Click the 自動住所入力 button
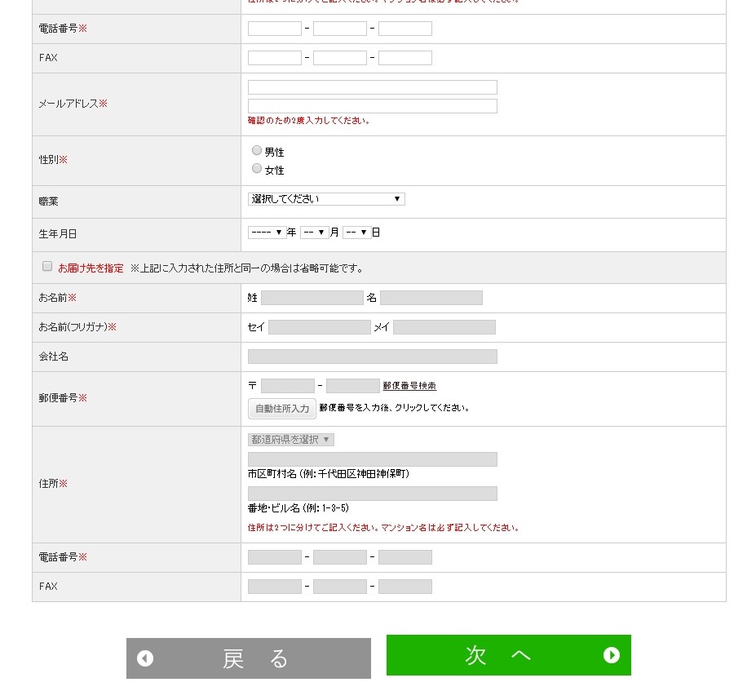The height and width of the screenshot is (700, 756). tap(282, 409)
